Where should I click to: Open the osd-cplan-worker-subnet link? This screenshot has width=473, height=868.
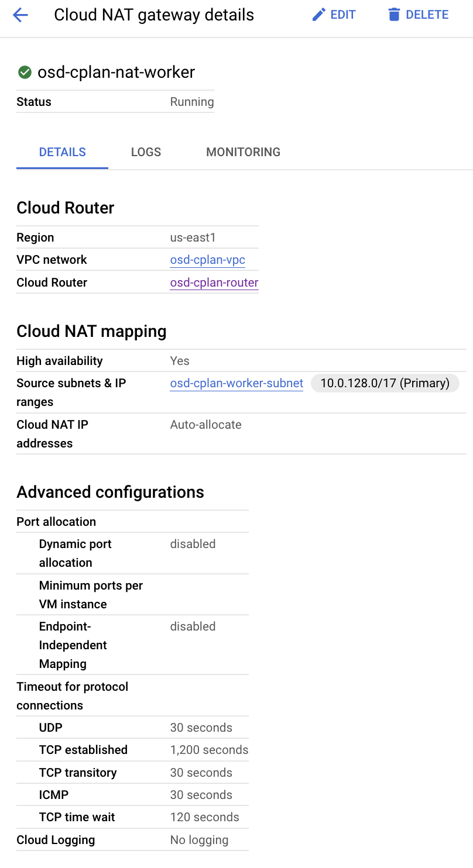[x=236, y=383]
